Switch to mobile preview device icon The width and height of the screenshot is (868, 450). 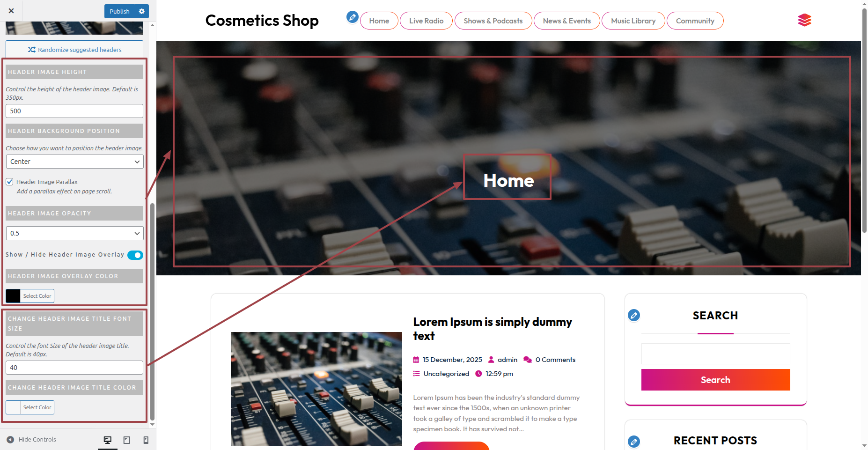click(x=146, y=440)
